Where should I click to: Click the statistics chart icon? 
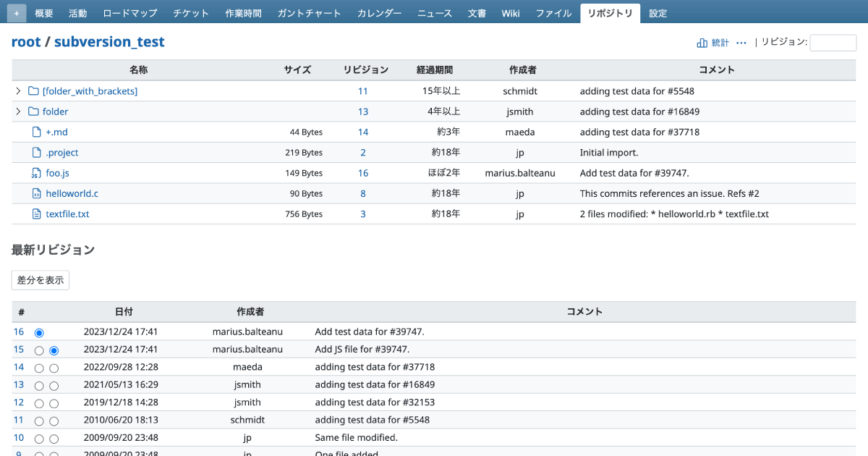[x=702, y=43]
